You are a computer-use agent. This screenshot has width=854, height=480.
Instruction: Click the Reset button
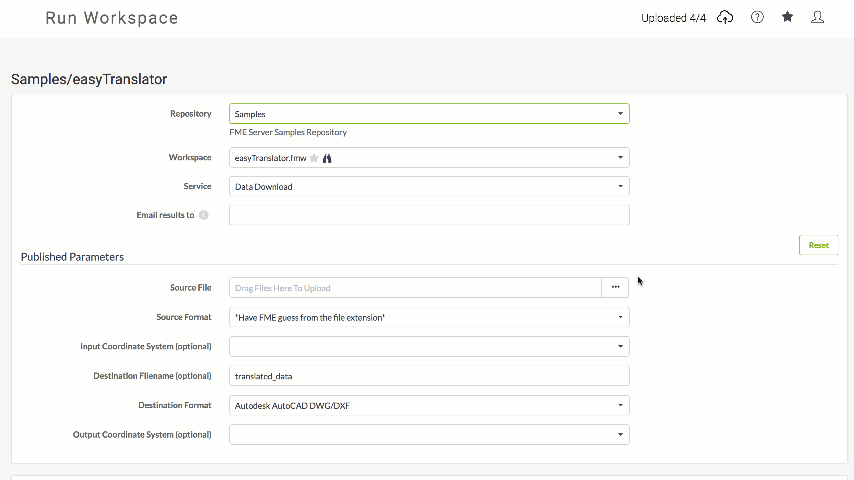coord(818,245)
